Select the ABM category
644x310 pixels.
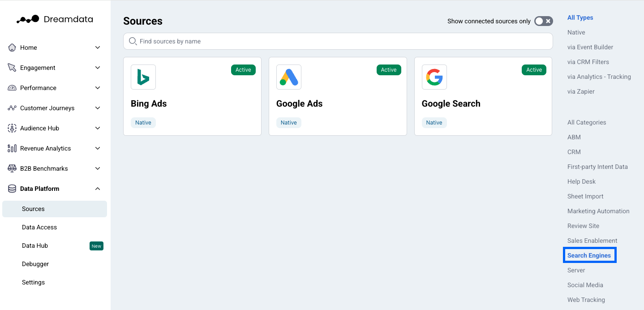pyautogui.click(x=574, y=137)
